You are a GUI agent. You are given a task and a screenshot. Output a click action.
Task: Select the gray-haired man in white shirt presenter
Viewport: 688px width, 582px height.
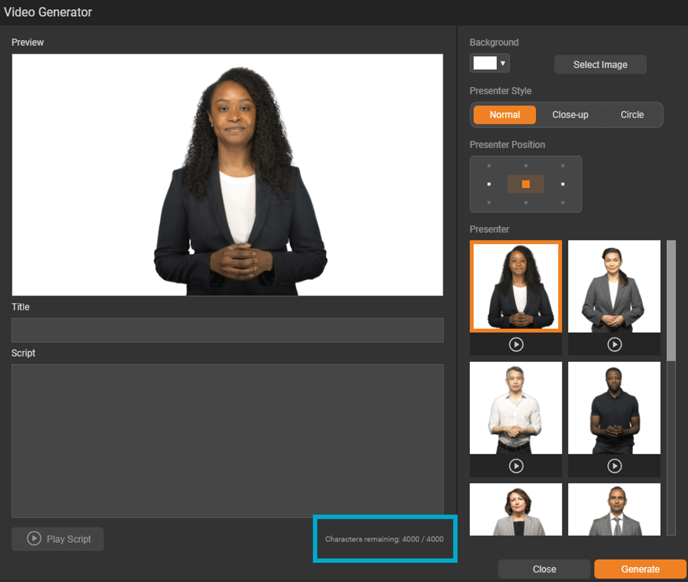516,408
